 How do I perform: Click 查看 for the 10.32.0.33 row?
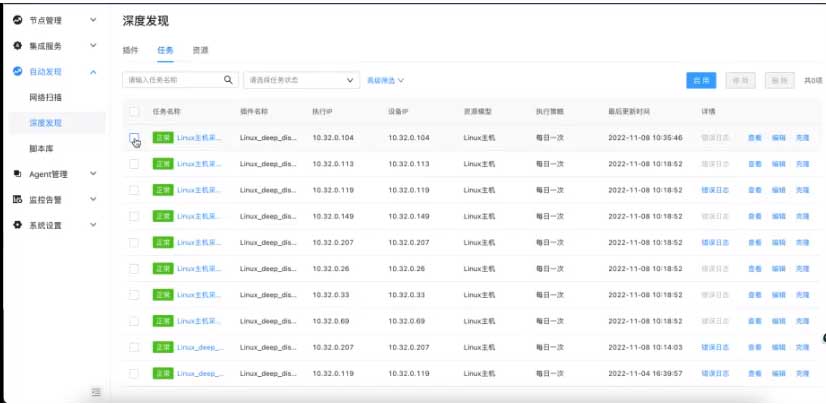click(755, 294)
